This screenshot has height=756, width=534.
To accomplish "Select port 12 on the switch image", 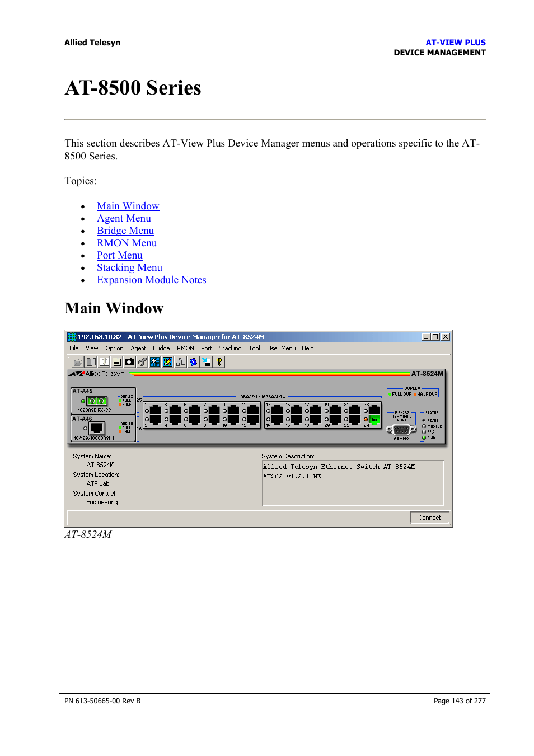I will 253,419.
